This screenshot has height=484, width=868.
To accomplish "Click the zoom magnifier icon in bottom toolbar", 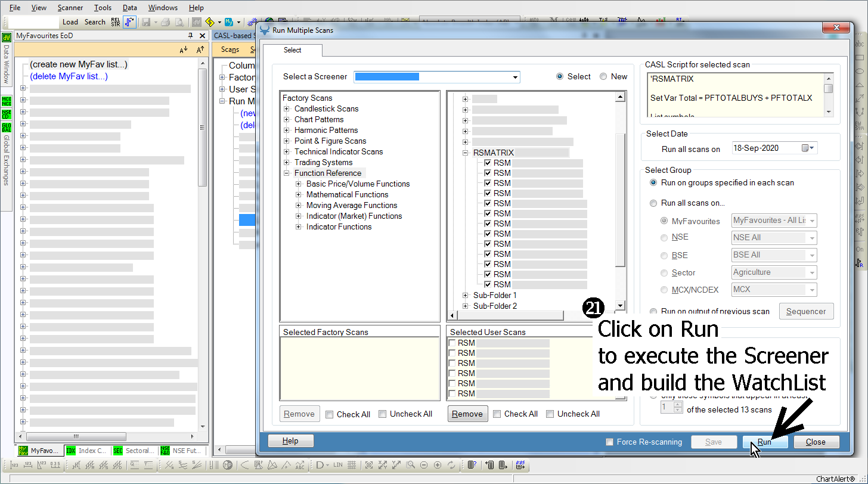I will pyautogui.click(x=411, y=465).
